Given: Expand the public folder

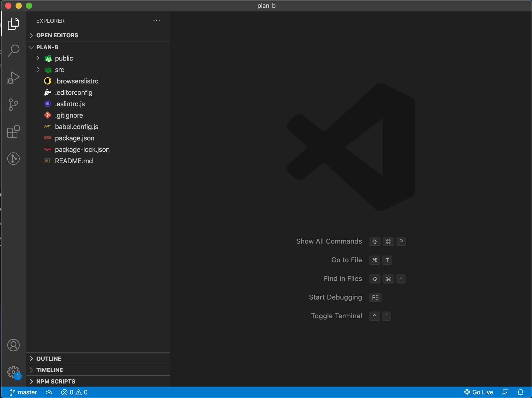Looking at the screenshot, I should (98, 58).
